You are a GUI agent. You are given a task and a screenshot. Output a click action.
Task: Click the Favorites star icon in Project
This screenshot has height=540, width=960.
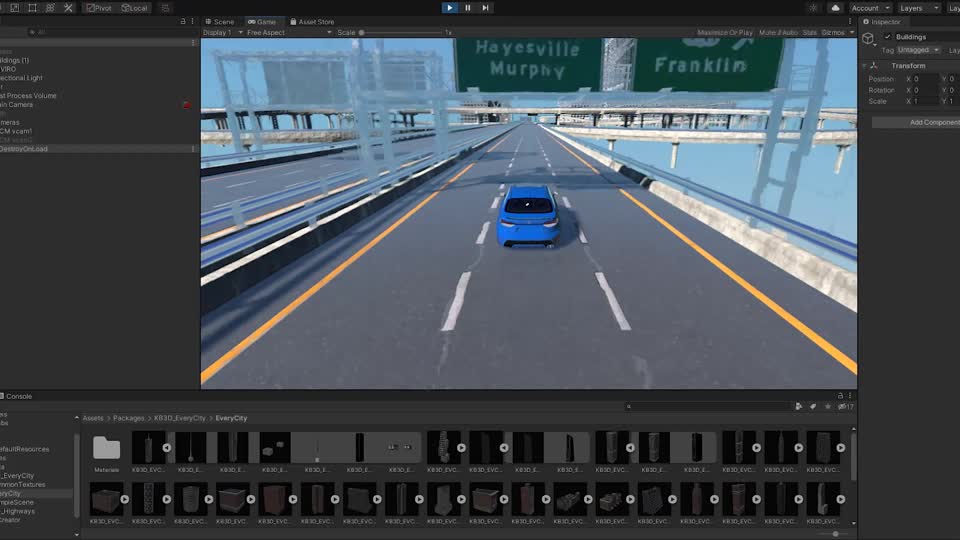tap(828, 407)
